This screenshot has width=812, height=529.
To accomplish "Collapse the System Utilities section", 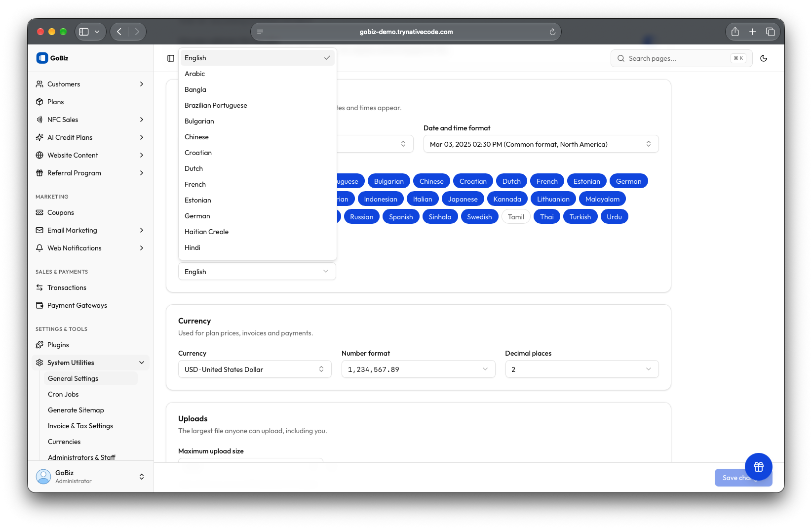I will 91,363.
